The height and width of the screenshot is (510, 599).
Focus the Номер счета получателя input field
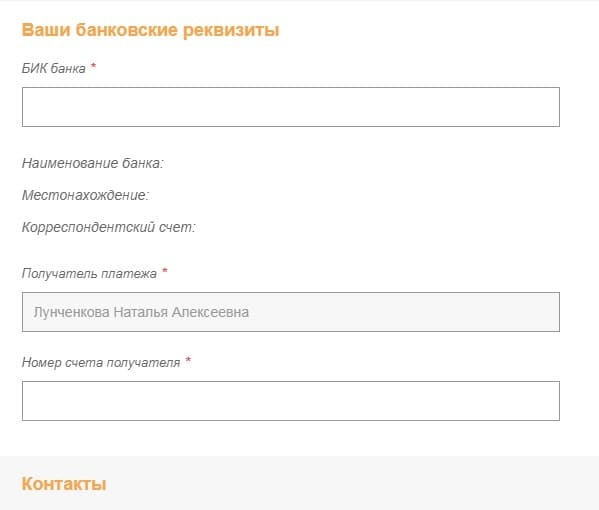click(x=291, y=401)
